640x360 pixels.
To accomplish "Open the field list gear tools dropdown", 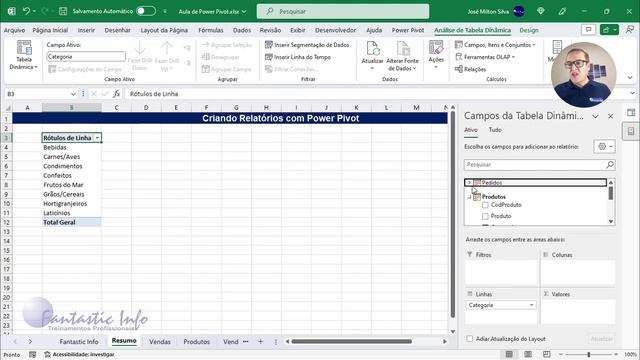I will click(604, 147).
